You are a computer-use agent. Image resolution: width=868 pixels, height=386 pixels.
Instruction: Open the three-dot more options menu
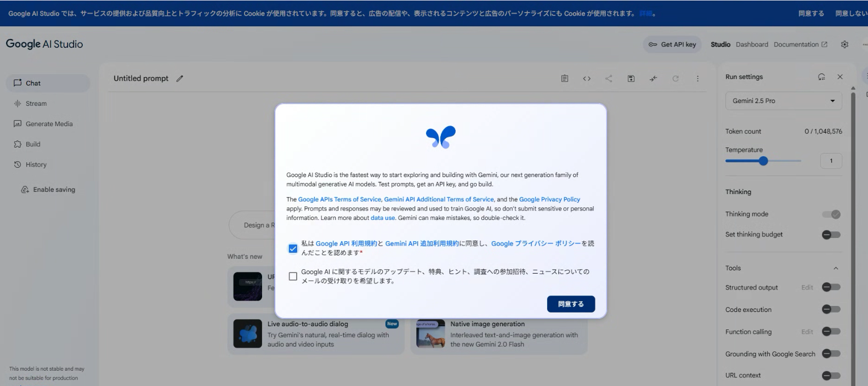(697, 78)
